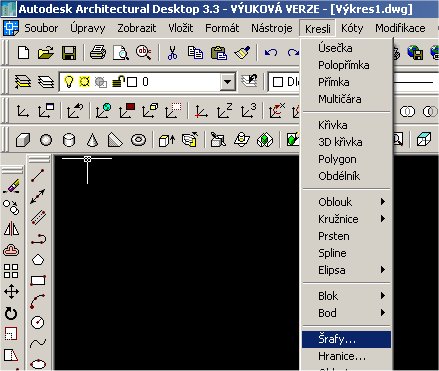This screenshot has width=439, height=371.
Task: Select the World UCS icon
Action: click(x=103, y=111)
